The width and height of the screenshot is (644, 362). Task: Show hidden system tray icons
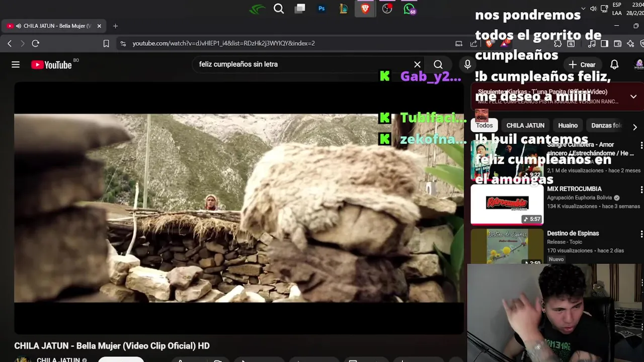click(583, 9)
